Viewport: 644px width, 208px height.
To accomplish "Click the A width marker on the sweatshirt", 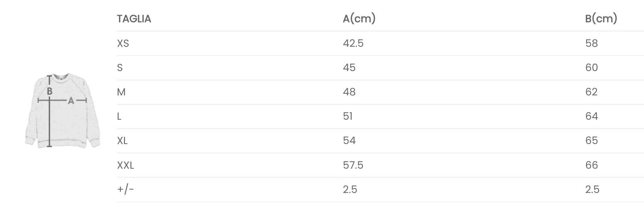I will click(71, 101).
